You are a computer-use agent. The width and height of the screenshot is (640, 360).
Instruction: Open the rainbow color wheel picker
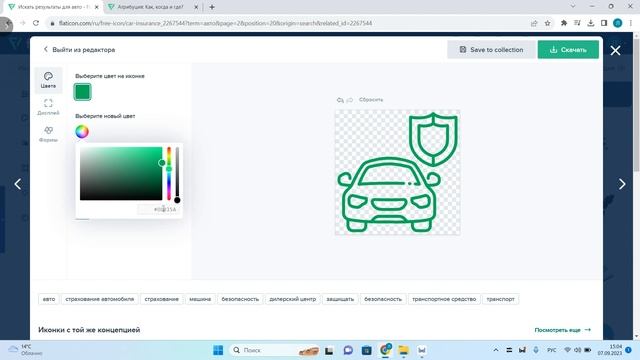[x=82, y=131]
